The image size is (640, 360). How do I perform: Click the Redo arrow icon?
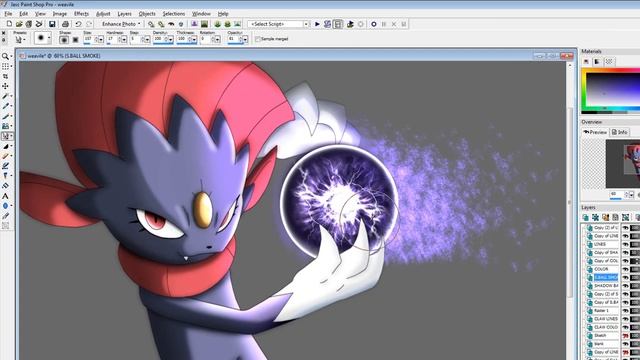89,24
